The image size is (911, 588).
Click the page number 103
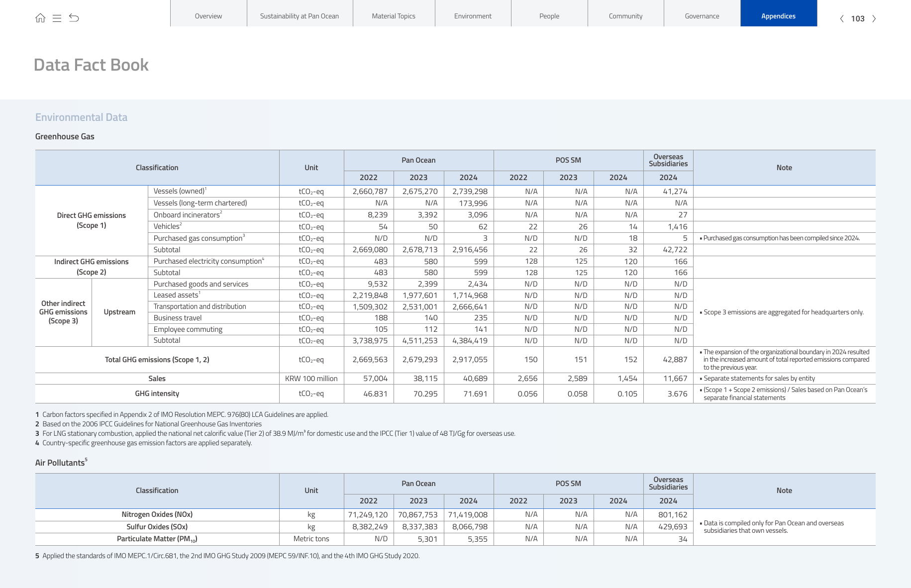858,19
